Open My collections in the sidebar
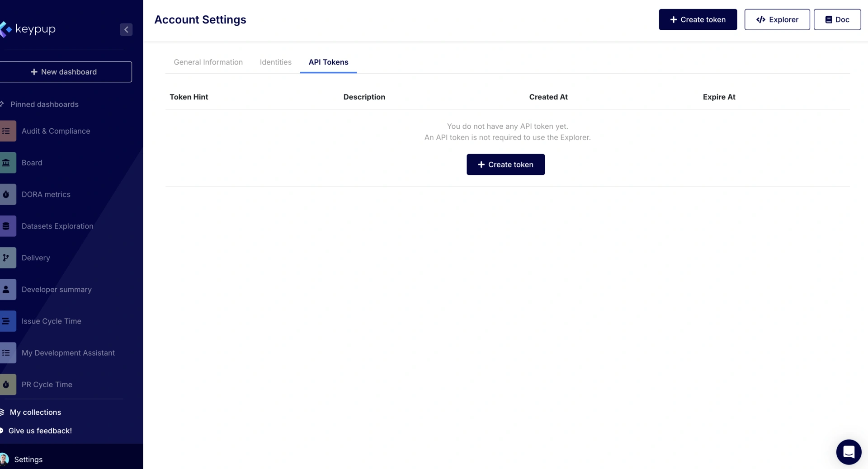The image size is (868, 469). pyautogui.click(x=35, y=413)
